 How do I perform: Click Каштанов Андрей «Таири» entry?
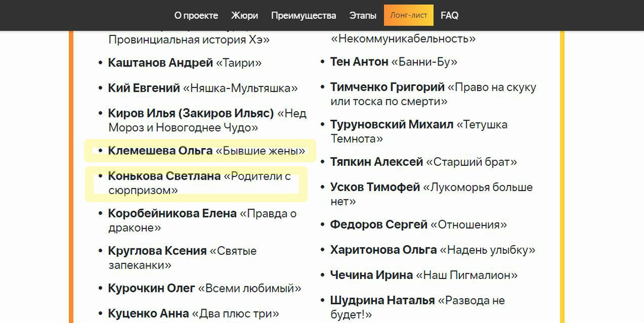pyautogui.click(x=185, y=63)
